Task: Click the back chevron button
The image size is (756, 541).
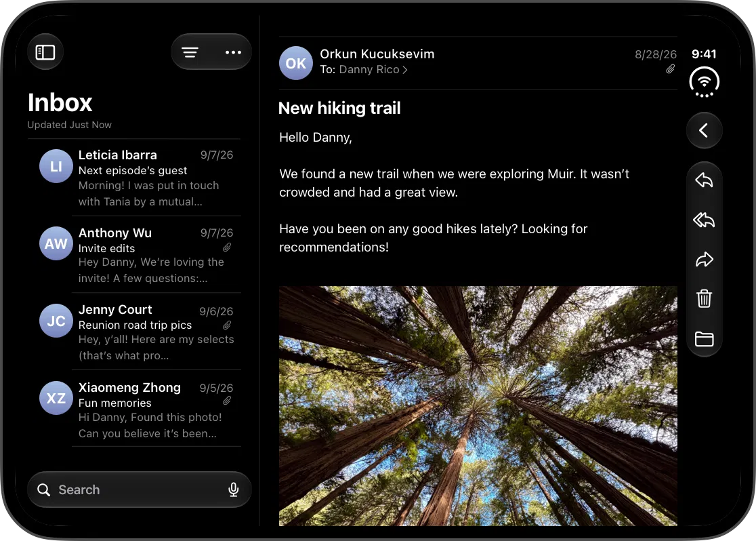Action: 704,130
